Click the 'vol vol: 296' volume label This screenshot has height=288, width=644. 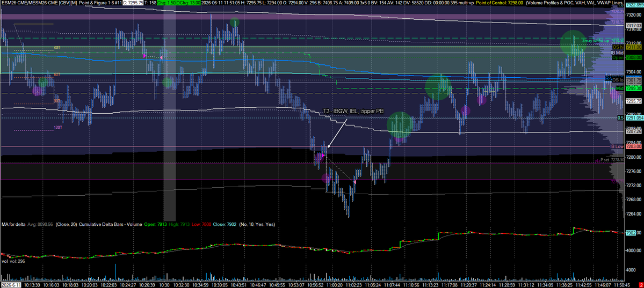tap(13, 261)
